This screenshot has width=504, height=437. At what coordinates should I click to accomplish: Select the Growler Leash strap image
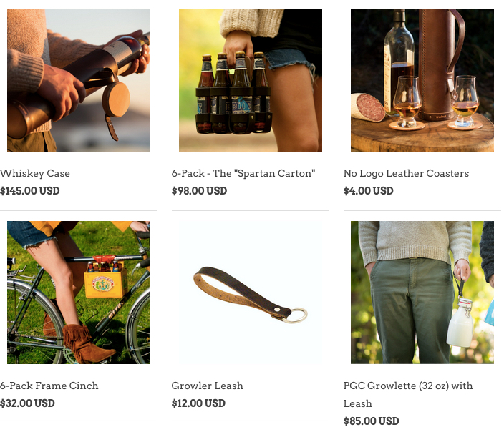(x=251, y=293)
